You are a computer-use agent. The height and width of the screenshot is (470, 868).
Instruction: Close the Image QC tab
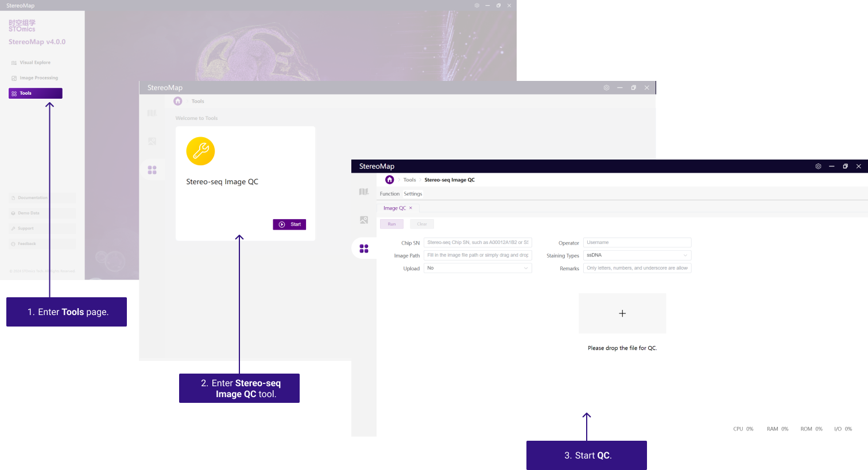click(x=410, y=208)
